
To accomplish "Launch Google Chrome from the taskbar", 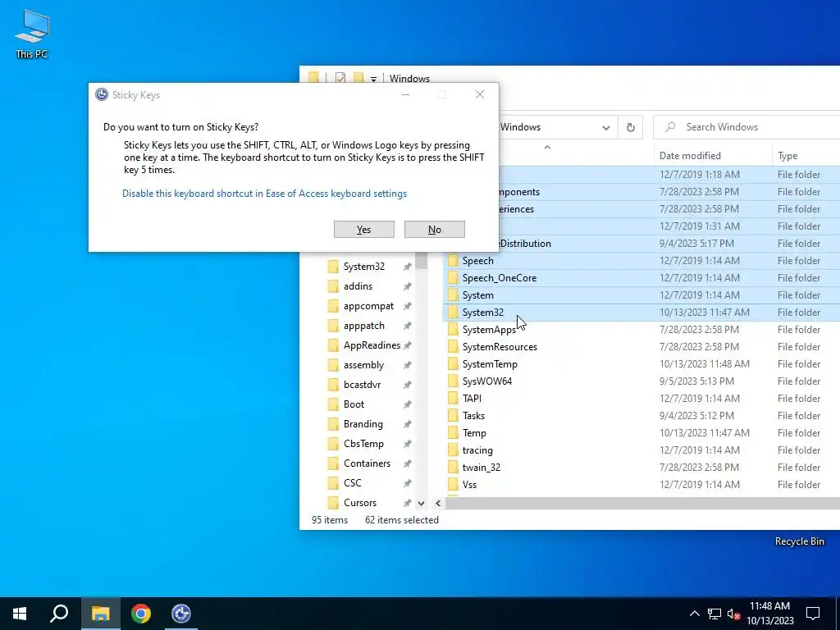I will tap(141, 614).
